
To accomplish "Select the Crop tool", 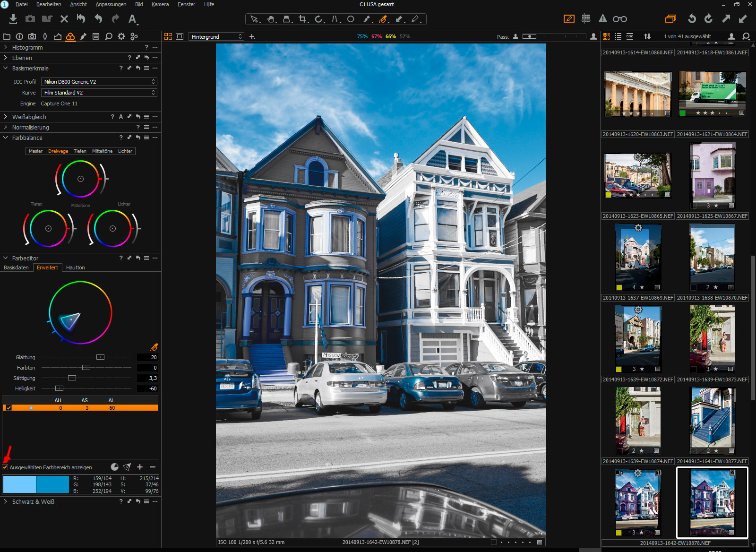I will point(303,19).
